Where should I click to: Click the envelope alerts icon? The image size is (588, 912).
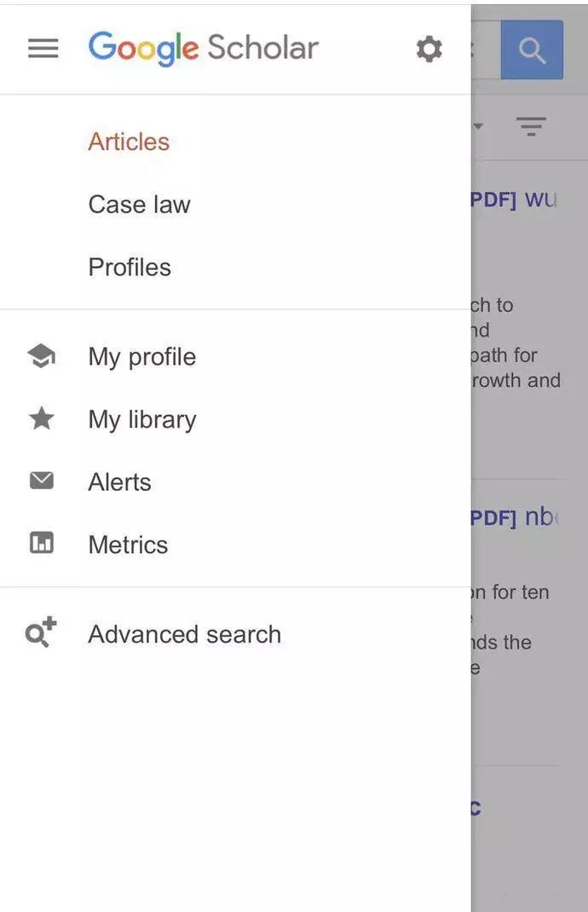[x=42, y=482]
